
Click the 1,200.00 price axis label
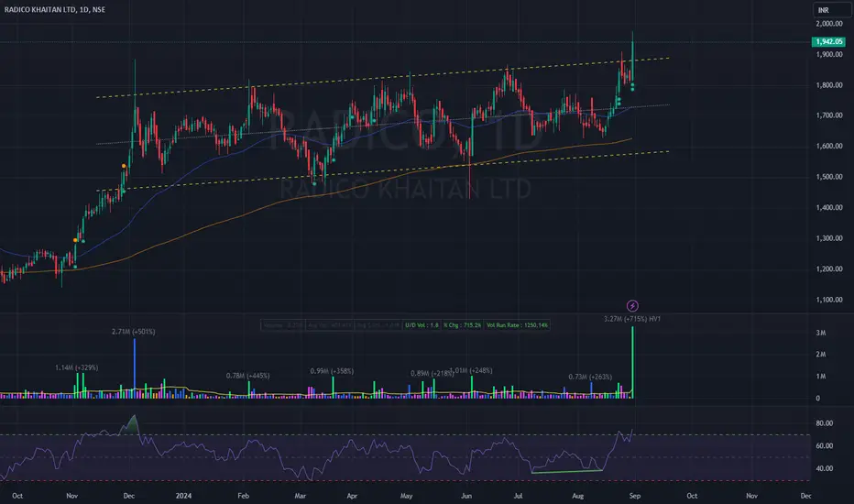click(x=829, y=269)
